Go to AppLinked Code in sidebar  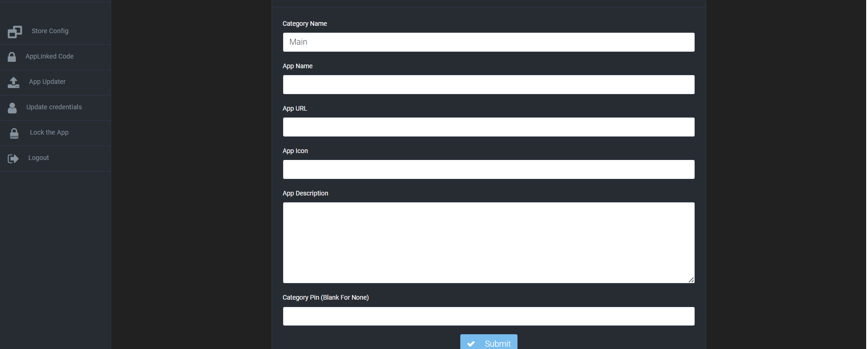tap(49, 56)
